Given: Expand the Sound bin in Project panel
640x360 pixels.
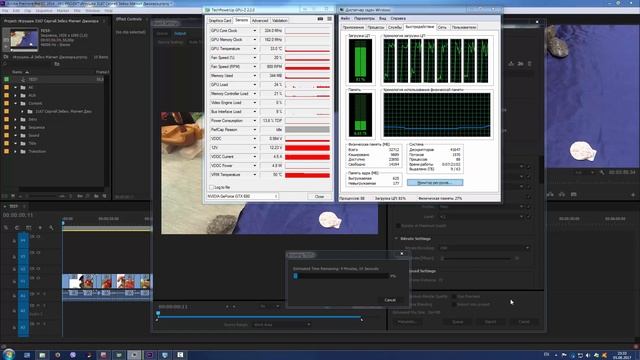Looking at the screenshot, I should [16, 135].
